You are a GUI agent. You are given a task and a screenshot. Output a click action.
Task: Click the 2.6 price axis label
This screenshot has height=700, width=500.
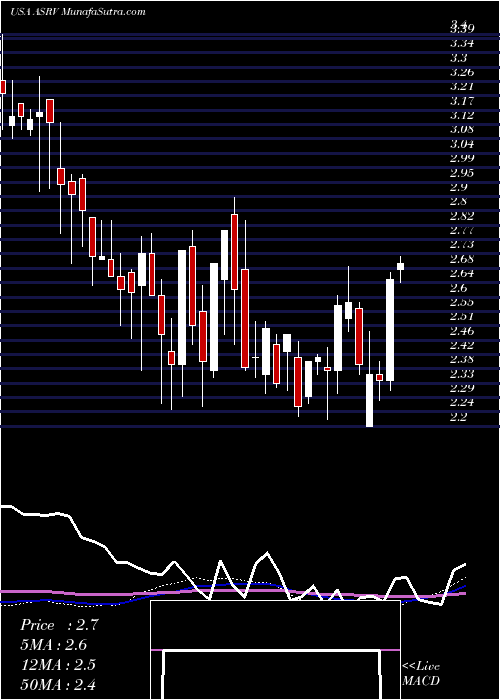[x=458, y=288]
